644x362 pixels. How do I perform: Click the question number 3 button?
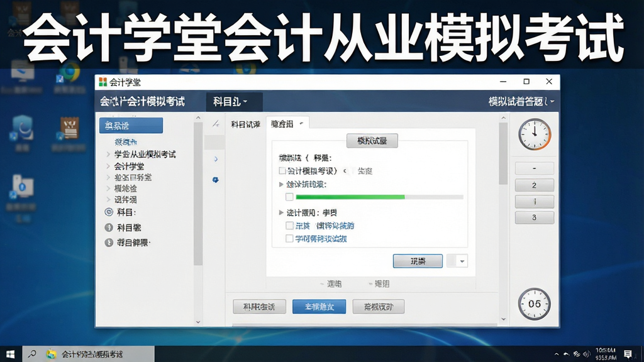point(535,217)
